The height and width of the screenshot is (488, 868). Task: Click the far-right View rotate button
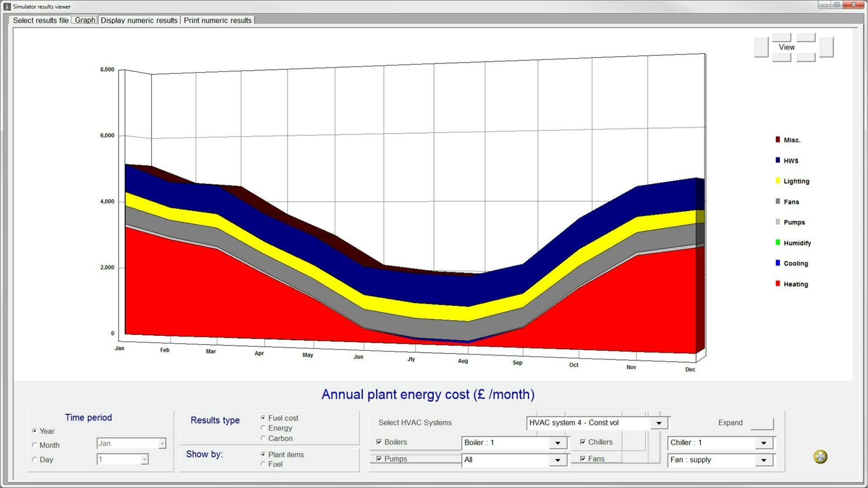[x=826, y=47]
